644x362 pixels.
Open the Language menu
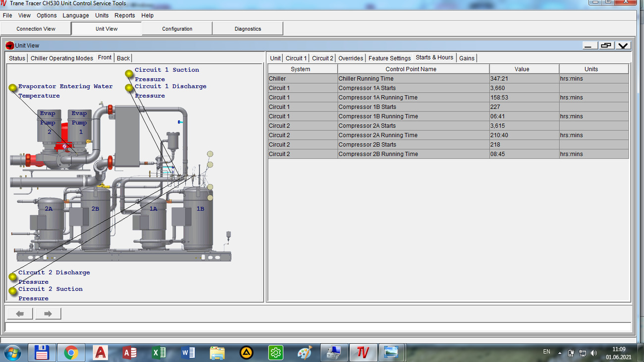click(76, 15)
